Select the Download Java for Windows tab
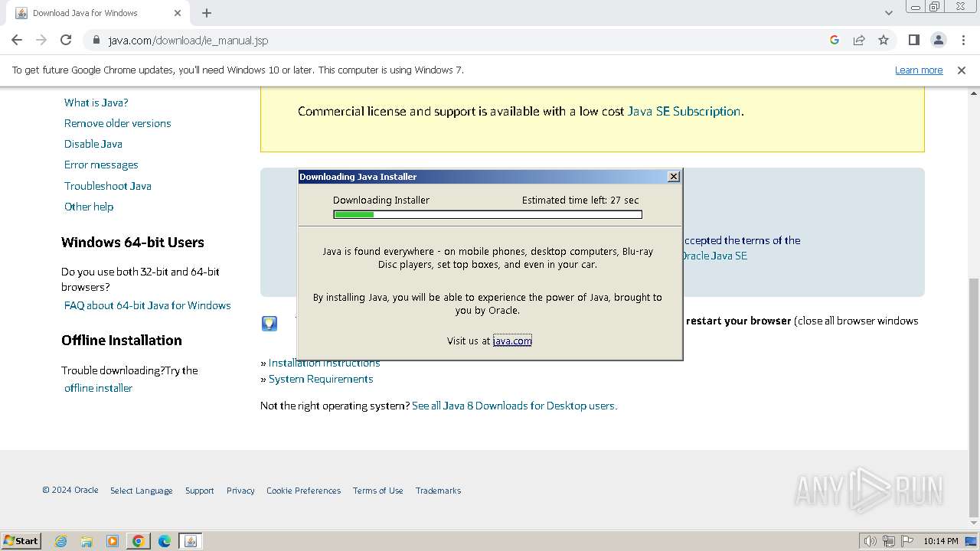The width and height of the screenshot is (980, 551). 98,13
